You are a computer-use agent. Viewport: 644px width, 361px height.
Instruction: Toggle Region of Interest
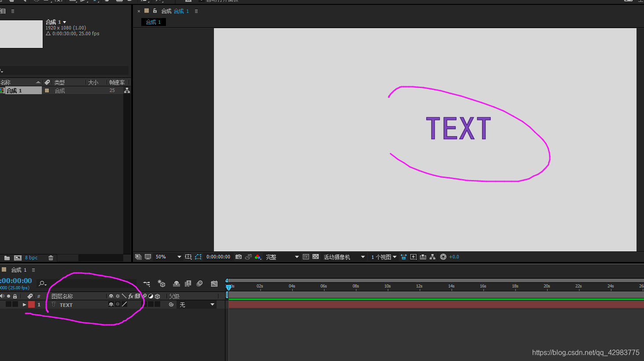point(306,257)
